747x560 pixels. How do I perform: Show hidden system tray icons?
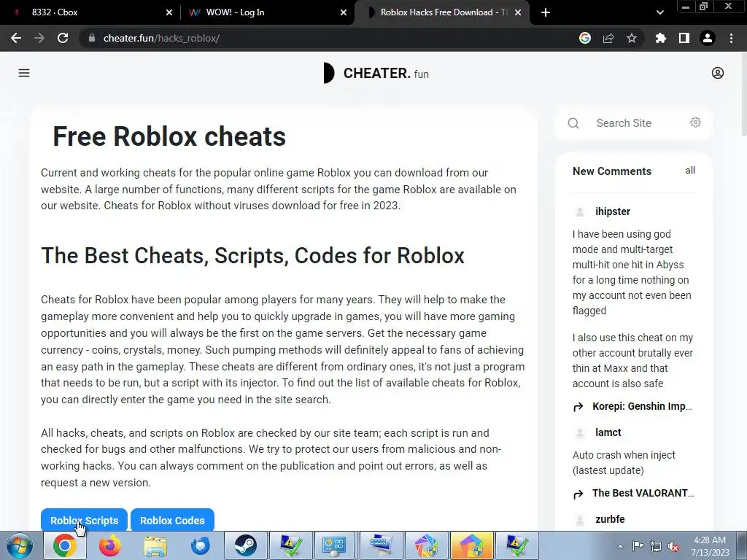coord(620,546)
